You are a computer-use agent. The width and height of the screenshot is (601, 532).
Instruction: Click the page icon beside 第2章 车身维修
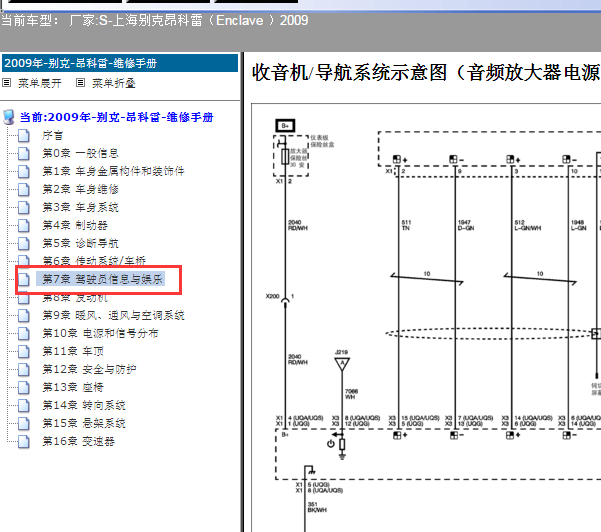tap(24, 189)
